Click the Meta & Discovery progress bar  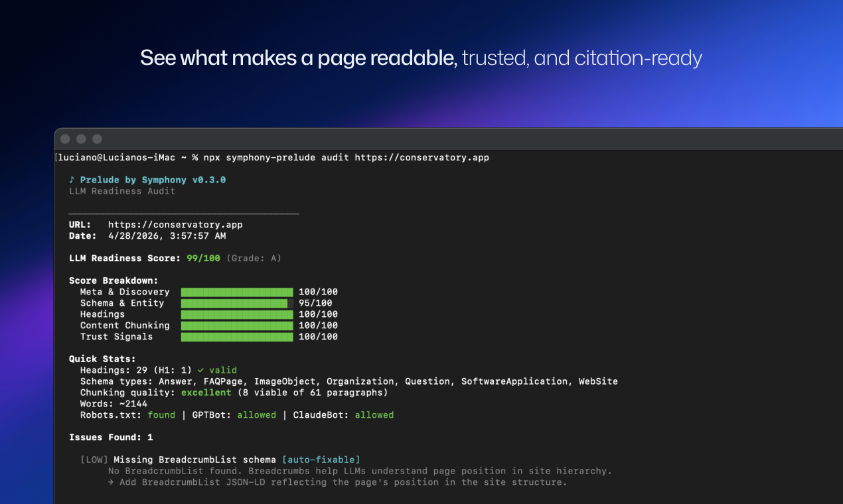[x=237, y=292]
